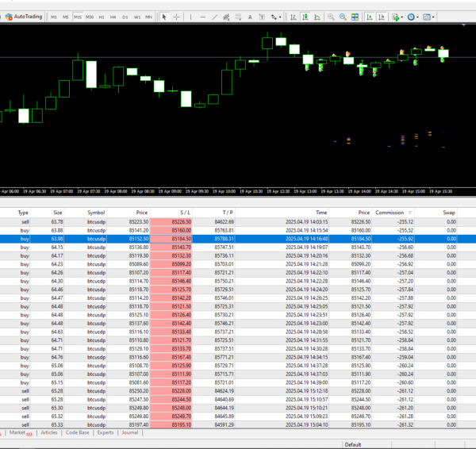Screen dimensions: 476x449
Task: Select the Crosshair tool
Action: (x=176, y=17)
